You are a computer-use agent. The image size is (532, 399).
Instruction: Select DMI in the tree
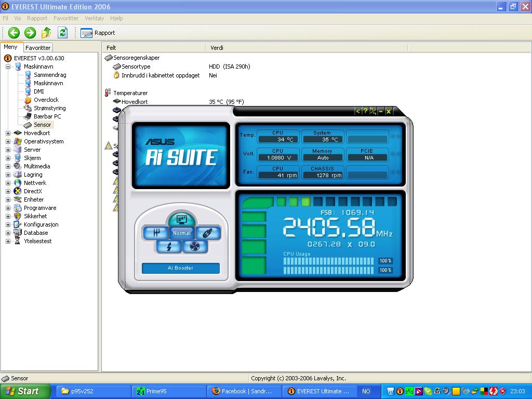pos(38,91)
